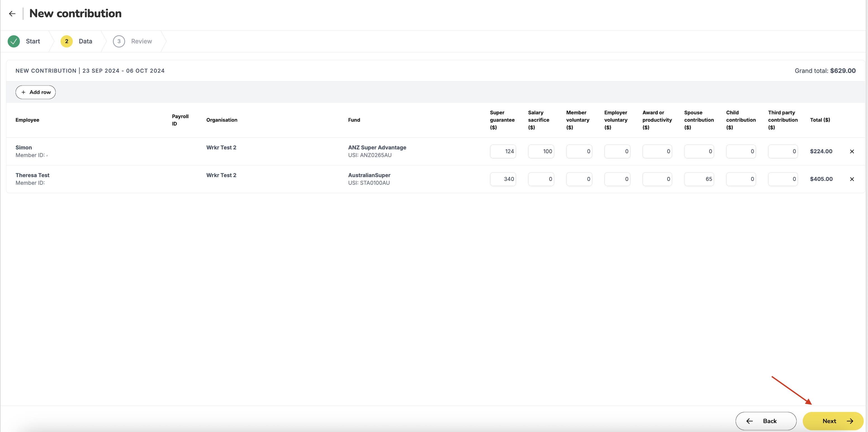Click the Add row button
868x432 pixels.
(x=35, y=92)
